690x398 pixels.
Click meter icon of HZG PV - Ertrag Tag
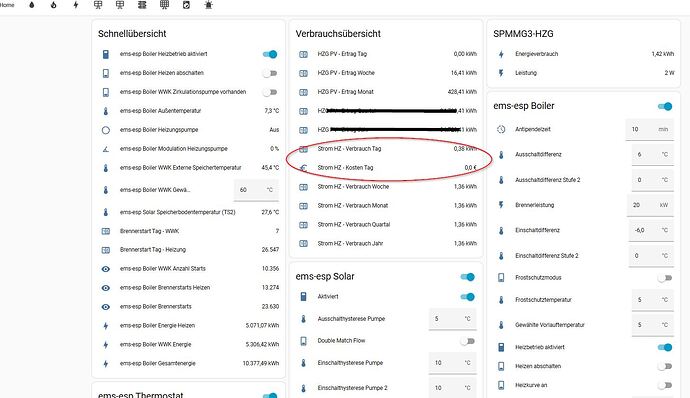[x=304, y=54]
